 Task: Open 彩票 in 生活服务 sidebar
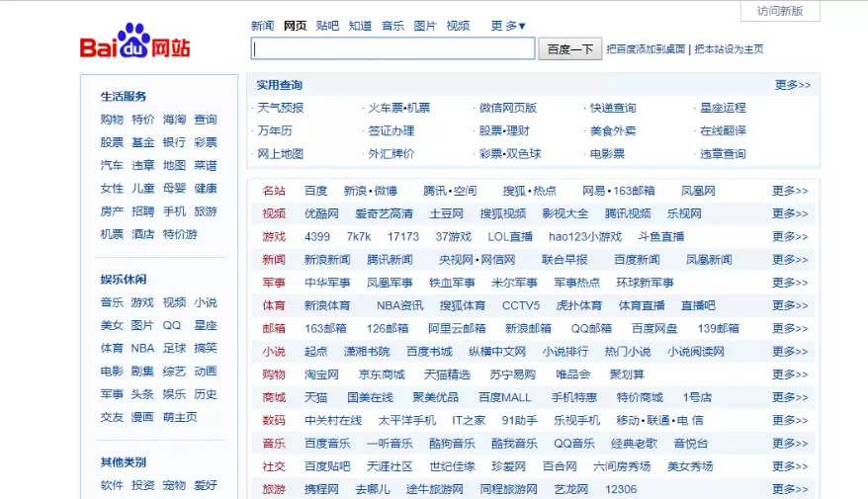click(206, 142)
